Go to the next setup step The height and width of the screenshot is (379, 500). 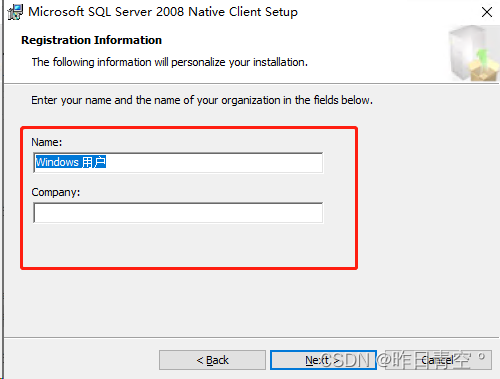coord(323,360)
